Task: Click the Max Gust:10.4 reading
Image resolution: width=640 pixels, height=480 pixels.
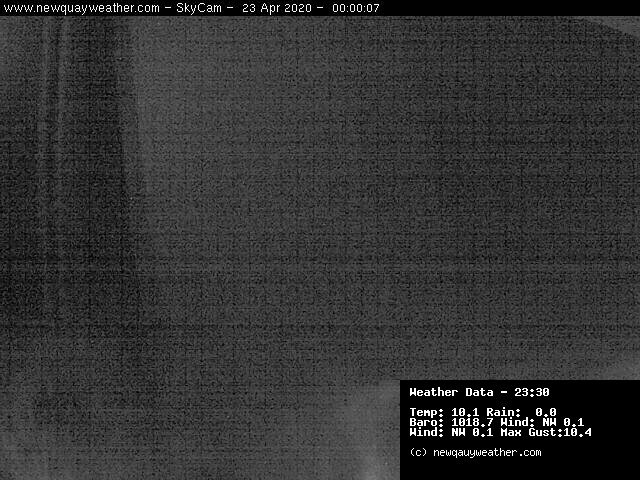Action: coord(546,432)
